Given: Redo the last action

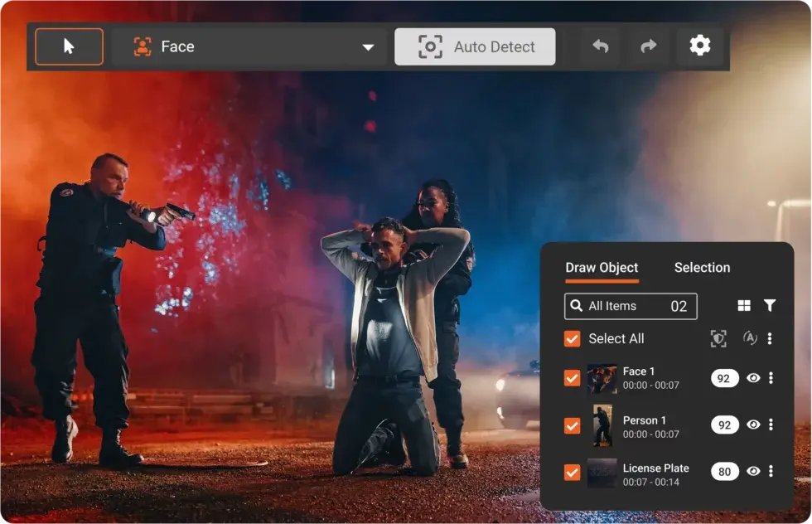Looking at the screenshot, I should tap(649, 46).
